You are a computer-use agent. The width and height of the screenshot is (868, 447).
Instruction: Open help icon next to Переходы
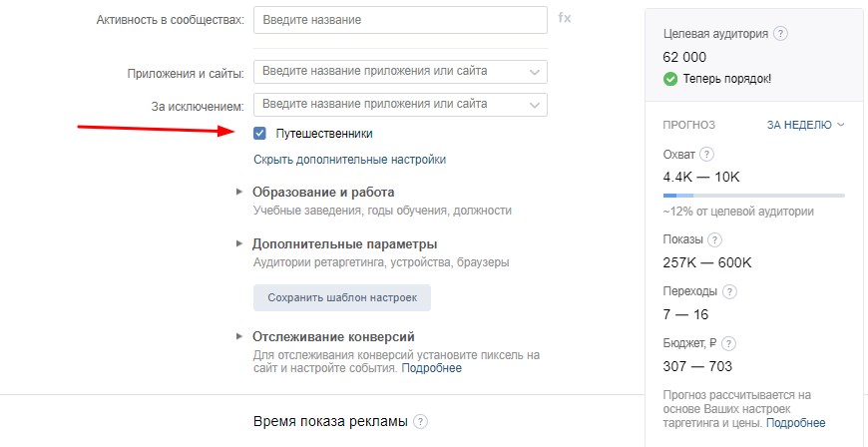click(x=730, y=292)
